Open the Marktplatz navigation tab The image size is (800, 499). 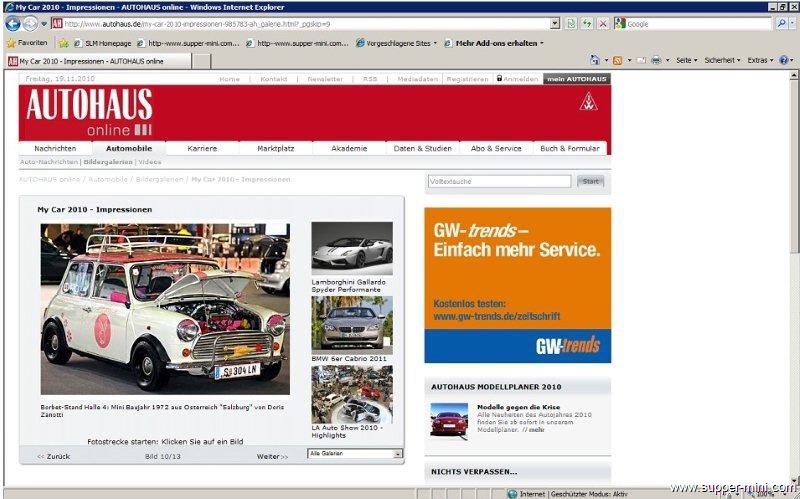pyautogui.click(x=276, y=148)
